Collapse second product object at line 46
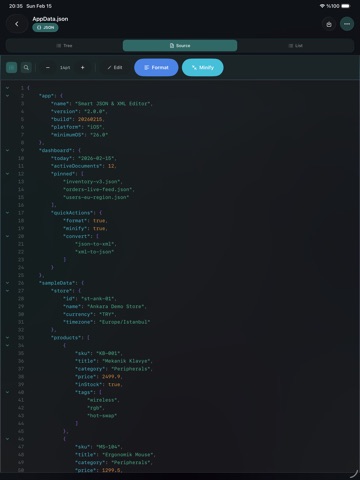The width and height of the screenshot is (360, 480). (7, 439)
